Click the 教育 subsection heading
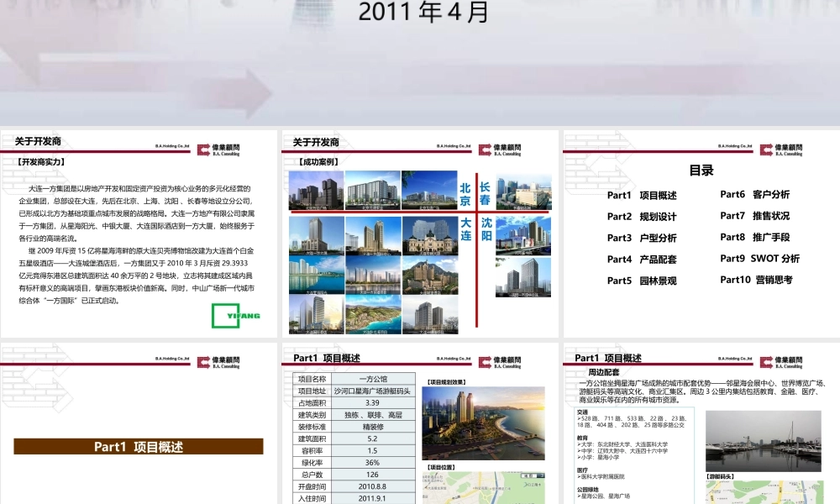 (582, 438)
